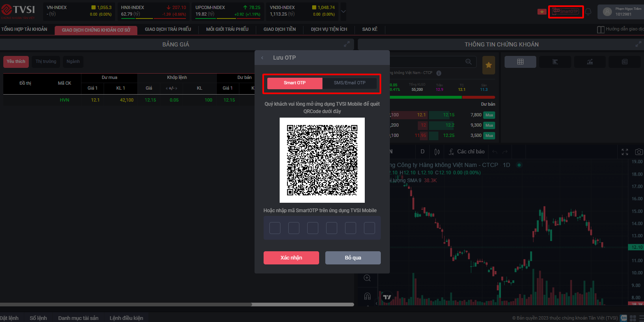Click the chart fullscreen icon
Screen dimensions: 644x322
625,152
